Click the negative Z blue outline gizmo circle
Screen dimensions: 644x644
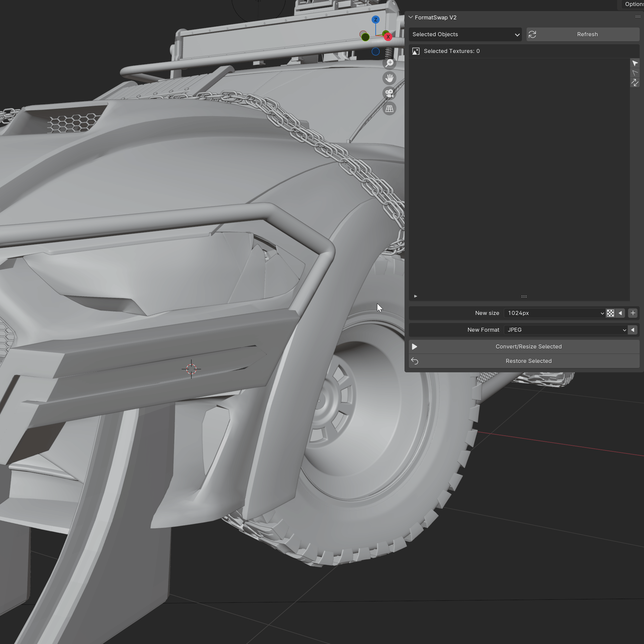[376, 51]
